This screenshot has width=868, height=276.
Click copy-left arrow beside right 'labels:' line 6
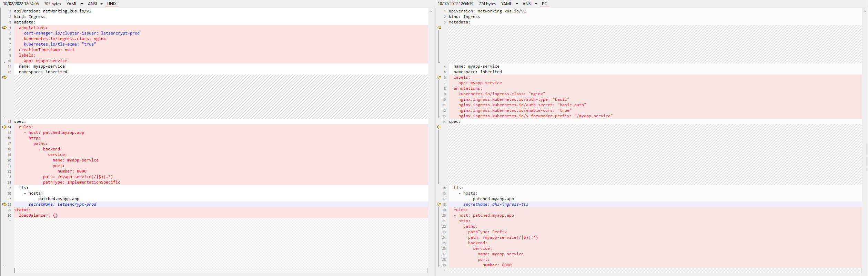[439, 77]
